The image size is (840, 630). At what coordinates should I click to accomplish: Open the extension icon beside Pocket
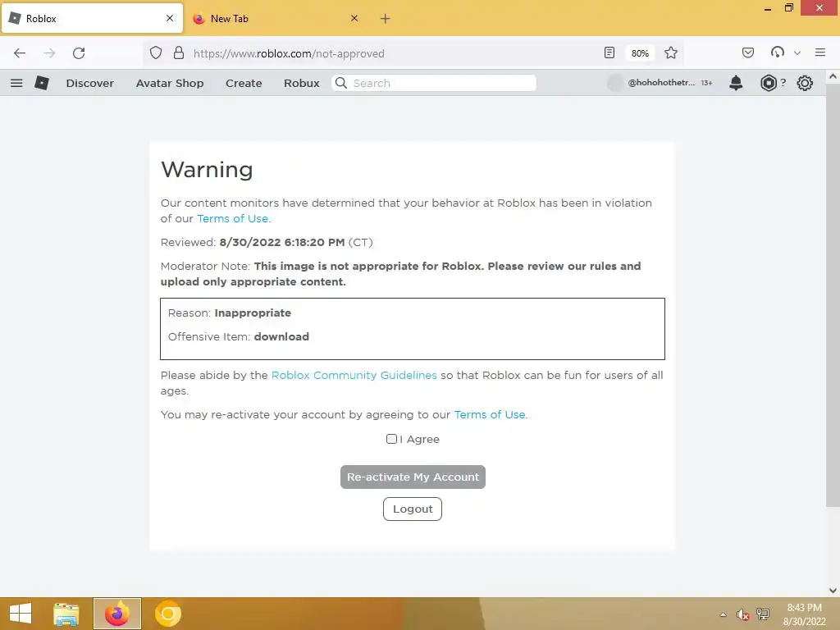click(x=778, y=52)
